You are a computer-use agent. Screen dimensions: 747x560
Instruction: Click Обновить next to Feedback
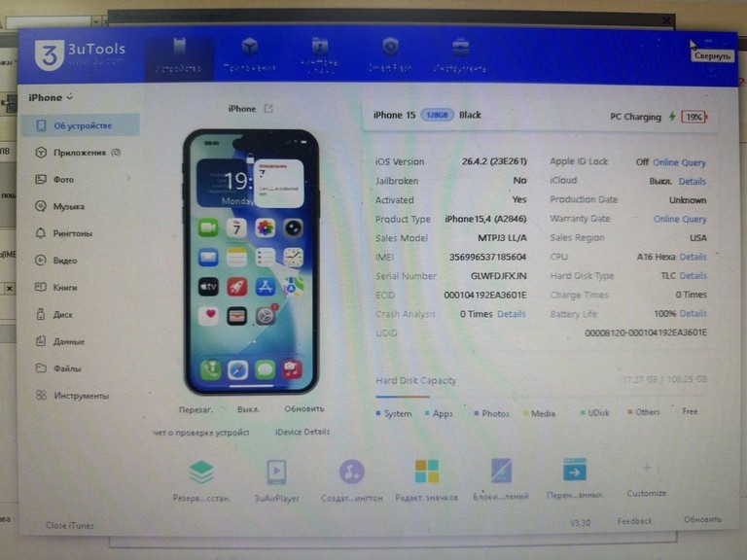[702, 519]
